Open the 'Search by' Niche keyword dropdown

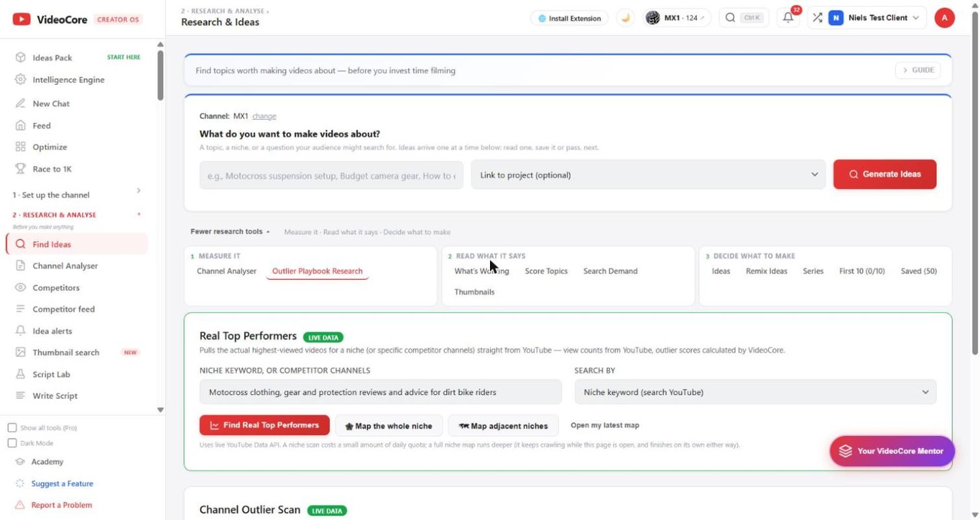pyautogui.click(x=755, y=392)
